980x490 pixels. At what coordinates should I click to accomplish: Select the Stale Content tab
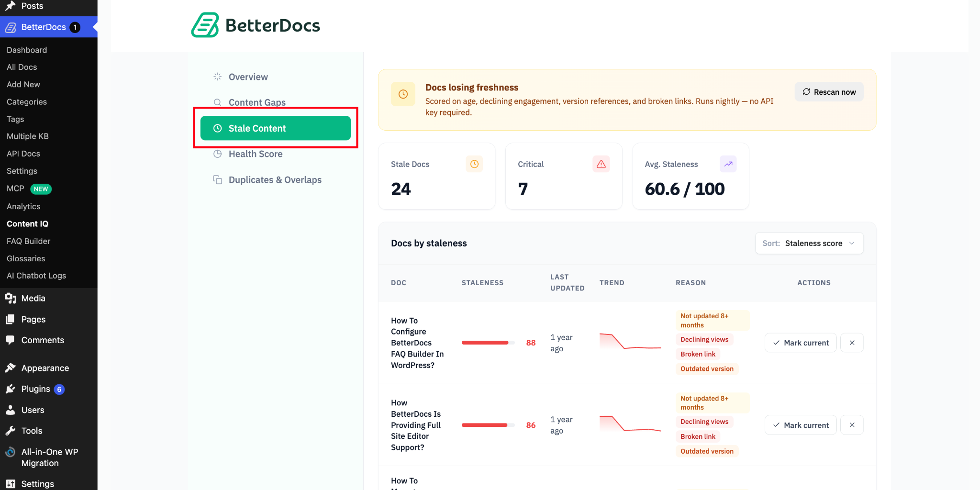tap(276, 128)
